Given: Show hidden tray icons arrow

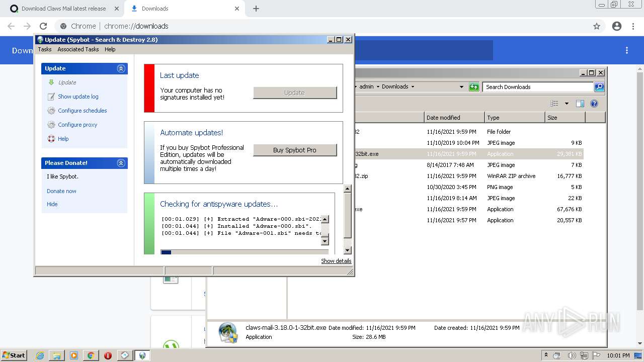Looking at the screenshot, I should click(x=546, y=355).
